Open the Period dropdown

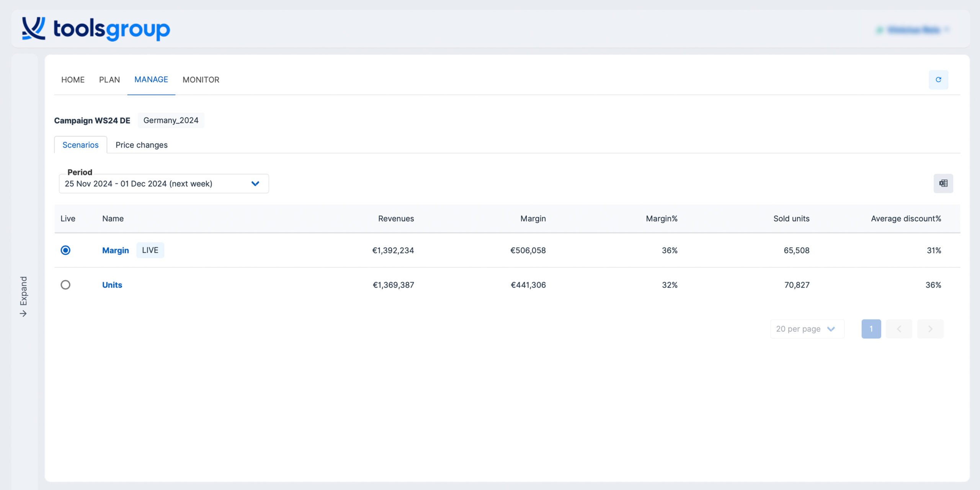pyautogui.click(x=164, y=184)
